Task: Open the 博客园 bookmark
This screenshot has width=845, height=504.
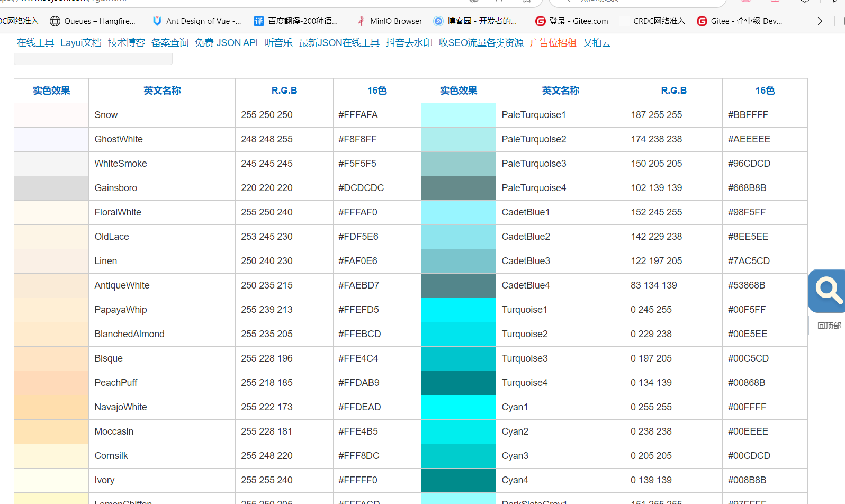Action: tap(475, 21)
